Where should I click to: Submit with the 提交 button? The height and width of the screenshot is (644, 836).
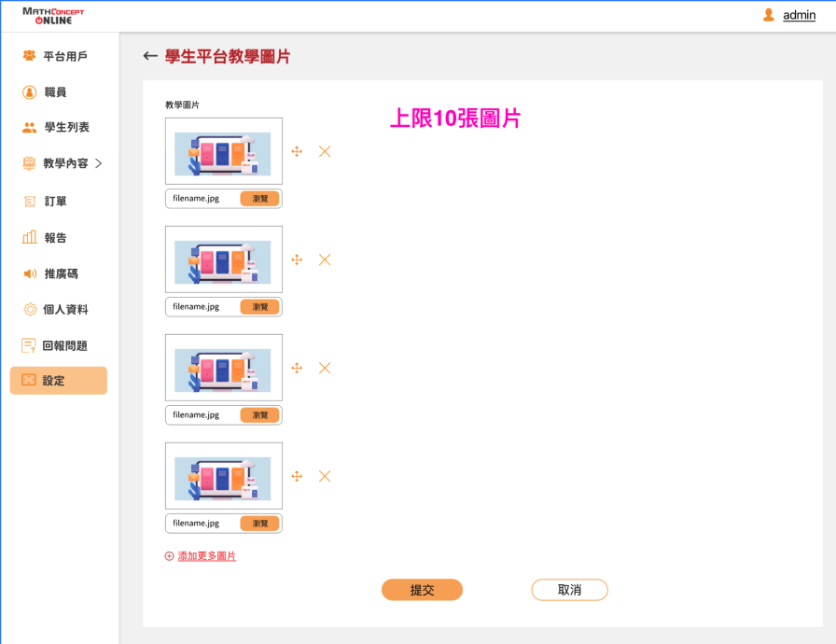(x=422, y=590)
